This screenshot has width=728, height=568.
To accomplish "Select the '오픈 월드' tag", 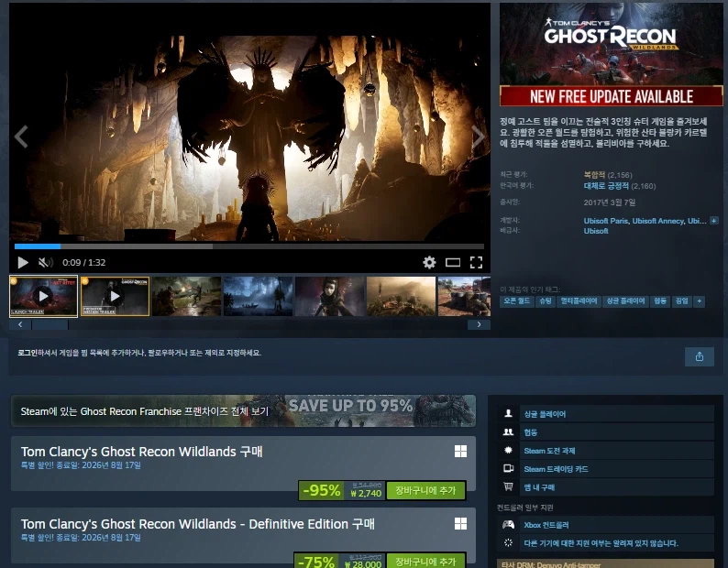I will click(x=517, y=301).
